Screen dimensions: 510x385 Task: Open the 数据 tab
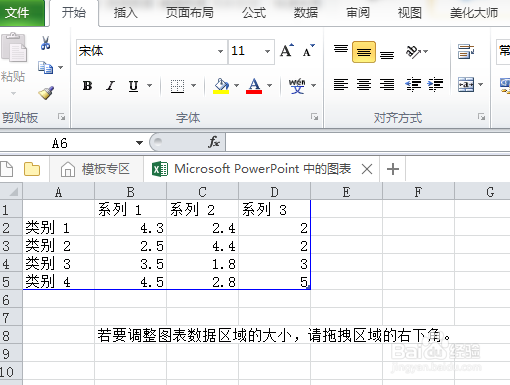pos(306,13)
